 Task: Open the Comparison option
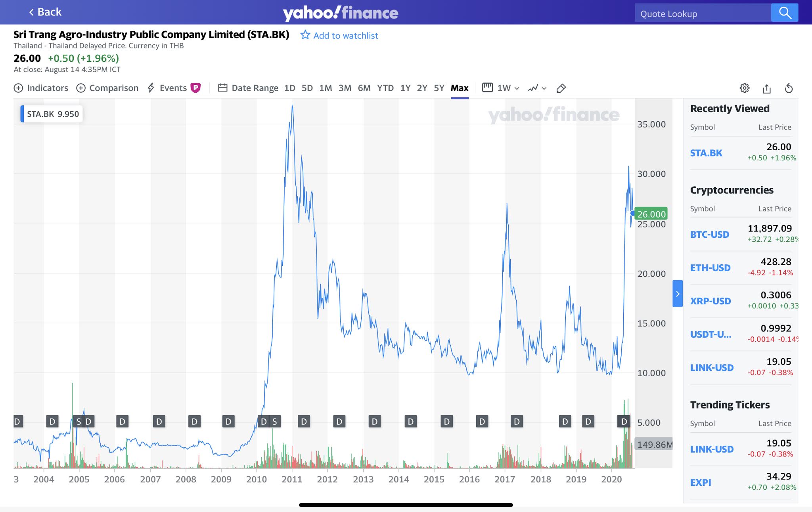[x=107, y=88]
